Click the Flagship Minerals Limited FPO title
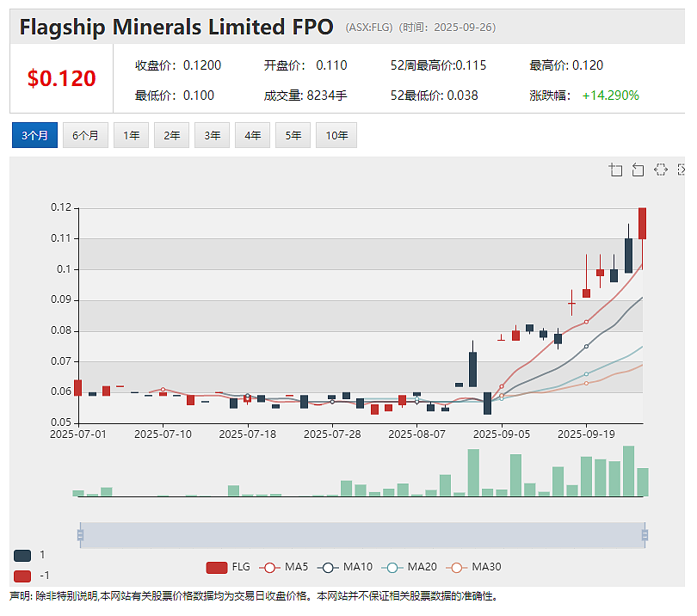Viewport: 697px width, 616px height. (176, 28)
